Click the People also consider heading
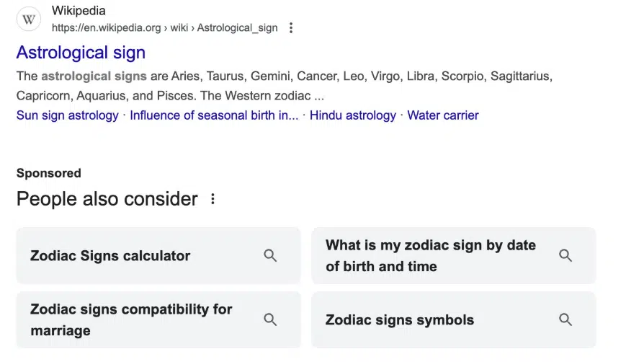The image size is (644, 362). point(107,199)
